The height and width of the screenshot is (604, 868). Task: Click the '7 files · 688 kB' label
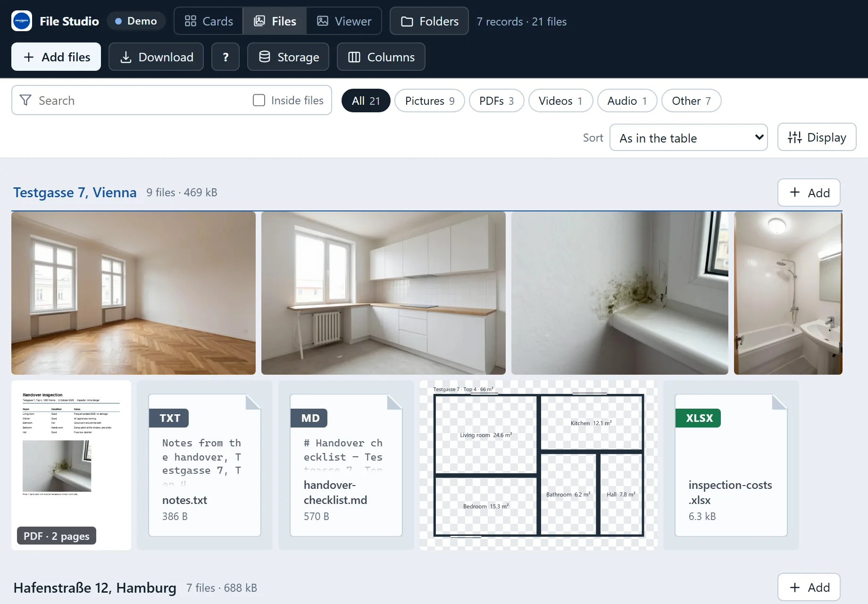click(222, 588)
